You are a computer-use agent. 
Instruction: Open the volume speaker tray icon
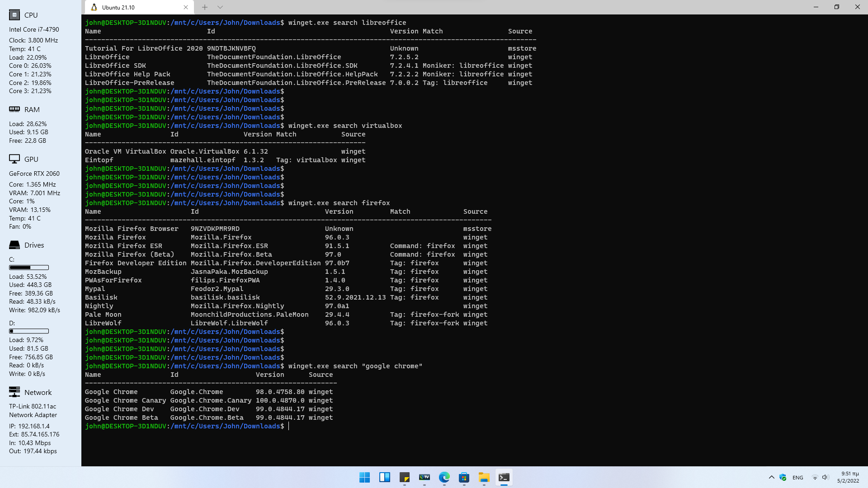click(825, 477)
